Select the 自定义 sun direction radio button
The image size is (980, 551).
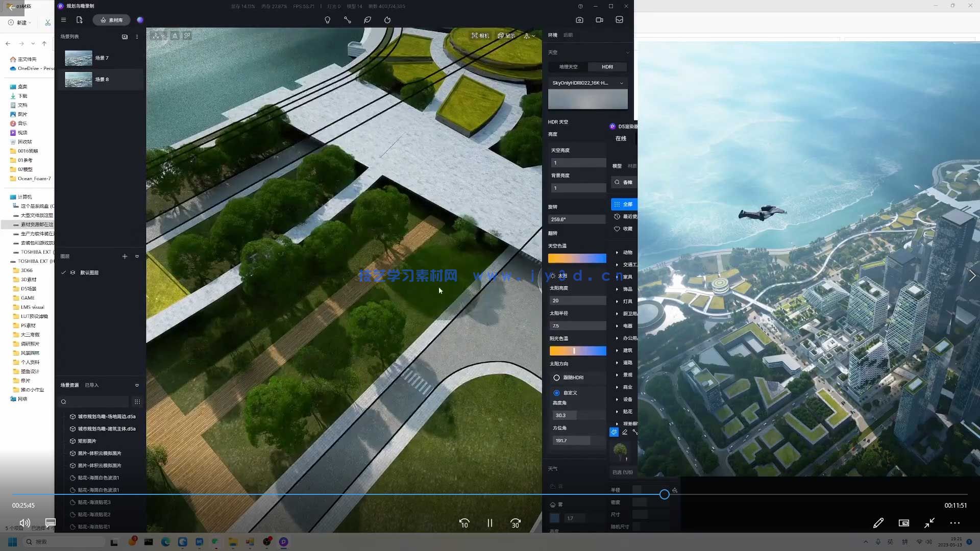tap(556, 393)
